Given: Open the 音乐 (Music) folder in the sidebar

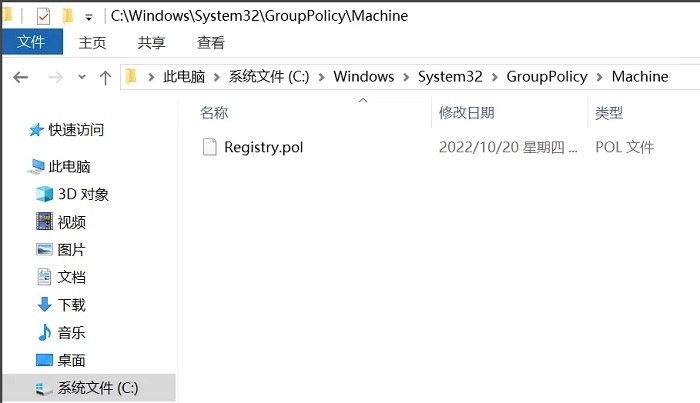Looking at the screenshot, I should pyautogui.click(x=71, y=332).
